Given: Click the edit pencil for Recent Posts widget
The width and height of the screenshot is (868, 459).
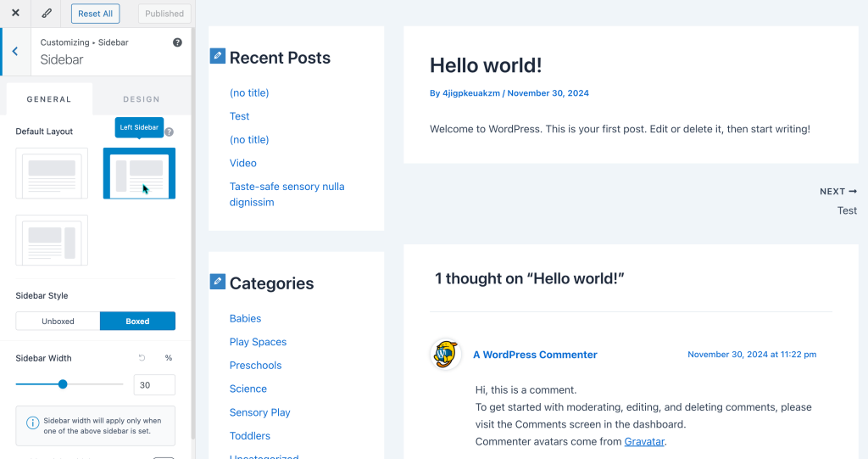Looking at the screenshot, I should [218, 56].
